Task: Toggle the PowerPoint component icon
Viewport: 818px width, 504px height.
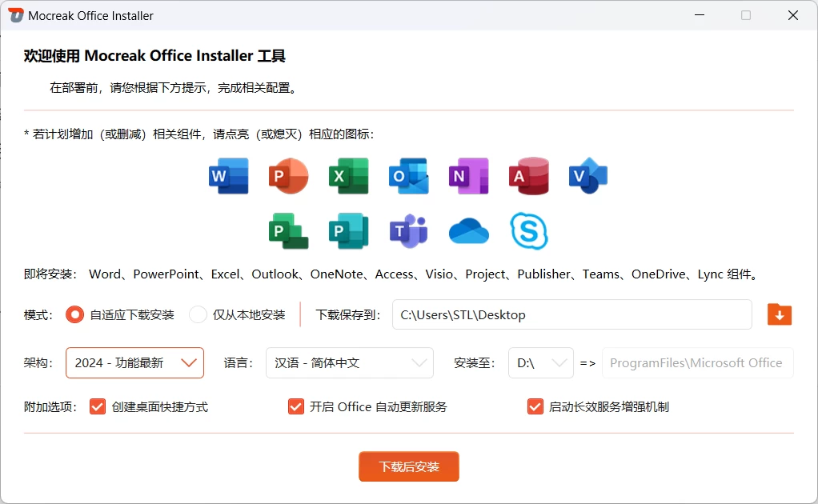Action: 288,176
